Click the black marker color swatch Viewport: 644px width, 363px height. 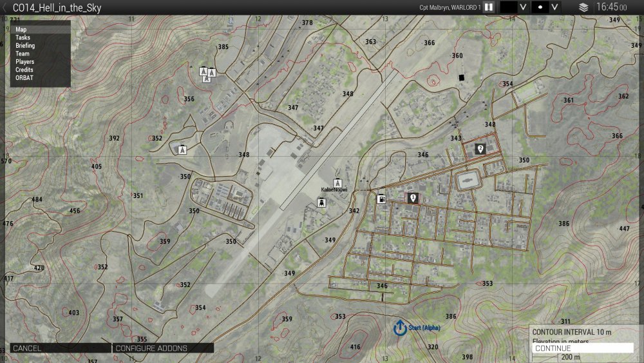[508, 7]
